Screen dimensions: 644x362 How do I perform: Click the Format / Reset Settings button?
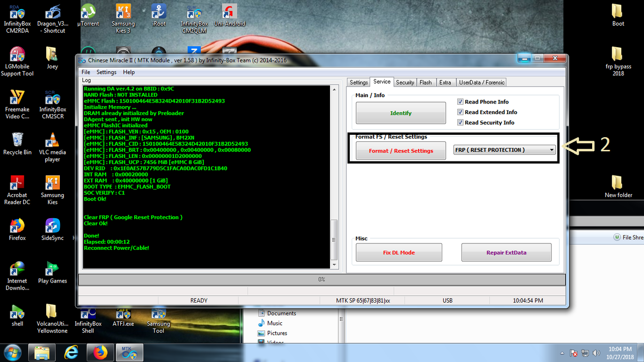401,151
